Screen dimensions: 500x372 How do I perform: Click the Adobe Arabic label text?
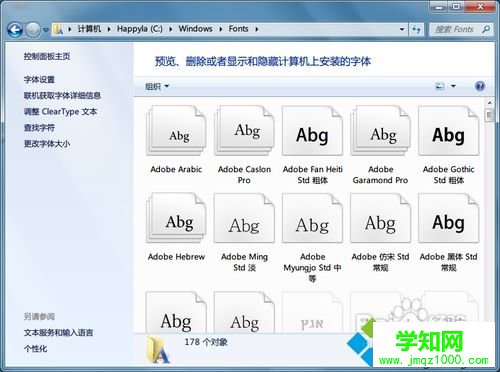click(176, 169)
